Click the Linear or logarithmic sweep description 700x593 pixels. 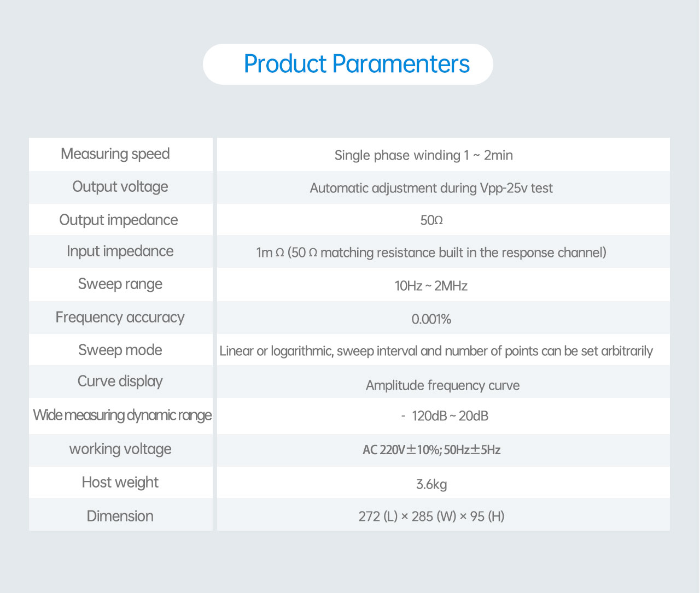coord(436,351)
